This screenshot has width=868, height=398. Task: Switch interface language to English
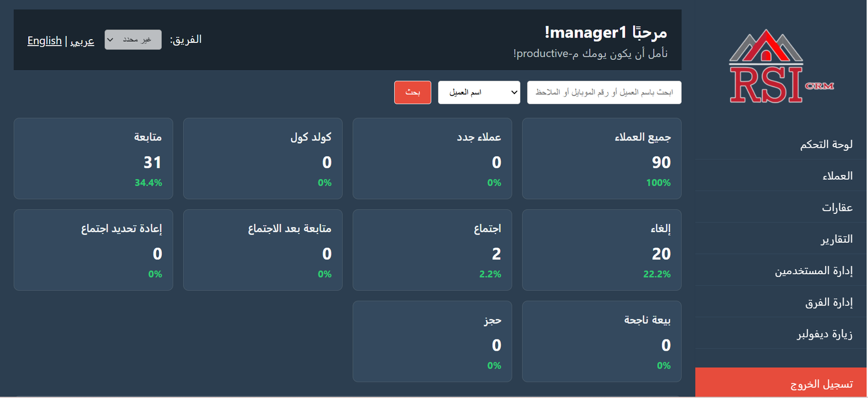(x=44, y=40)
